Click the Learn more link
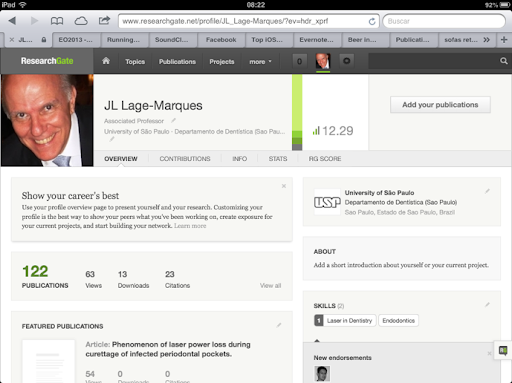 pos(190,226)
